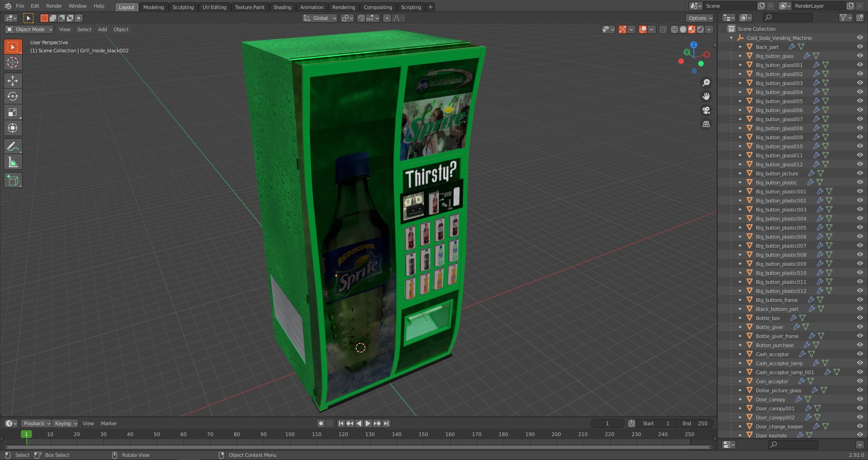Screen dimensions: 868x460
Task: Switch to the UV Editing tab
Action: (x=214, y=7)
